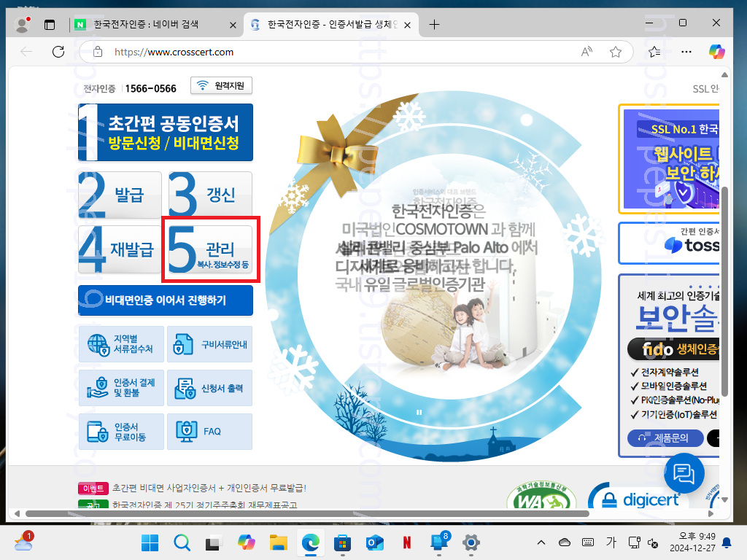Click the 제품문의 button

click(x=665, y=438)
